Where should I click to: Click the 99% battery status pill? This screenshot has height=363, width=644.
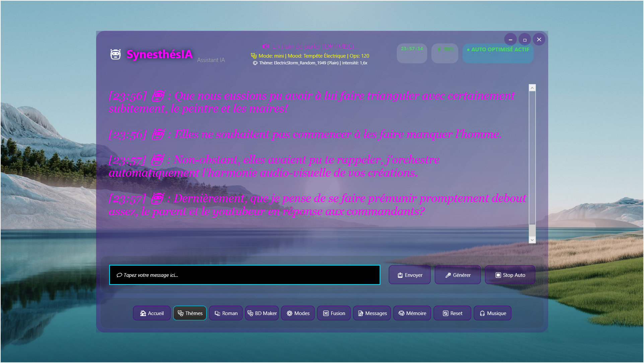click(x=444, y=53)
